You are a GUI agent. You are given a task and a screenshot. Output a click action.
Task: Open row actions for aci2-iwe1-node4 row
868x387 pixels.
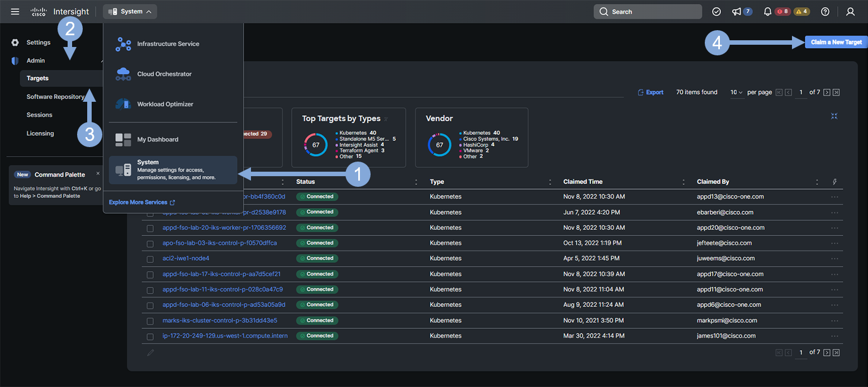[x=834, y=258]
